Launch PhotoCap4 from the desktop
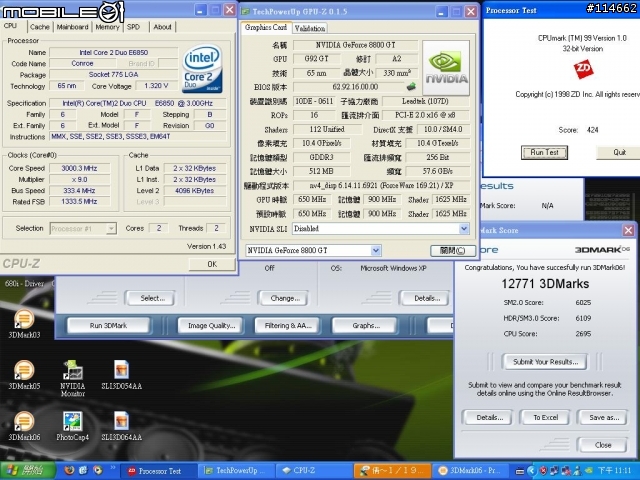 [73, 426]
